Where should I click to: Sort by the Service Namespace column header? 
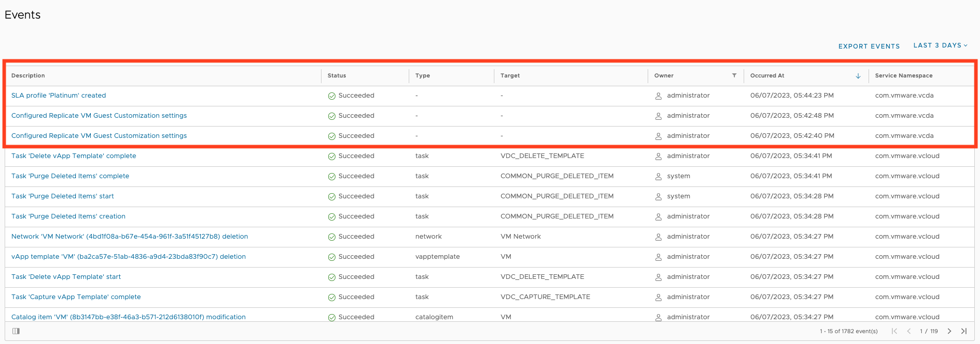pos(903,75)
